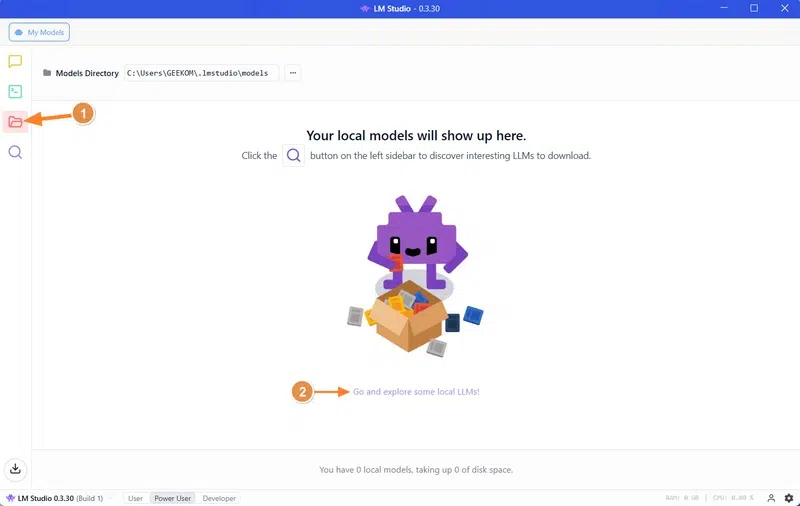Switch to Developer mode
Viewport: 800px width, 506px height.
pos(219,498)
